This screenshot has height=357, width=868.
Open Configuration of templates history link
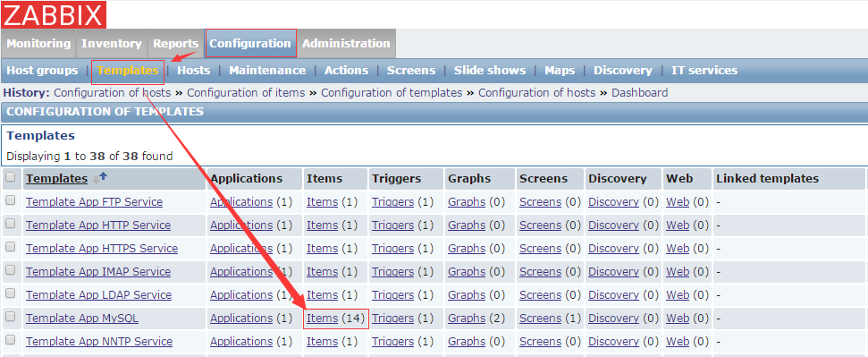coord(392,92)
